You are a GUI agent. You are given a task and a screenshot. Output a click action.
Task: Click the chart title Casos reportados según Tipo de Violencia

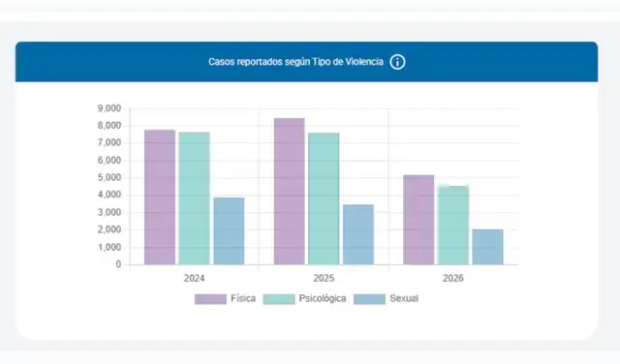tap(295, 62)
